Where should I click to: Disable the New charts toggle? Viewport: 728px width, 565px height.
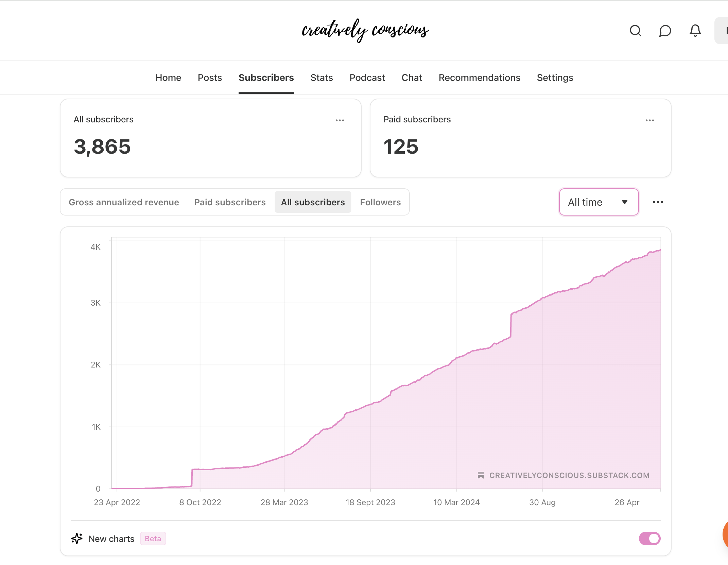tap(649, 538)
